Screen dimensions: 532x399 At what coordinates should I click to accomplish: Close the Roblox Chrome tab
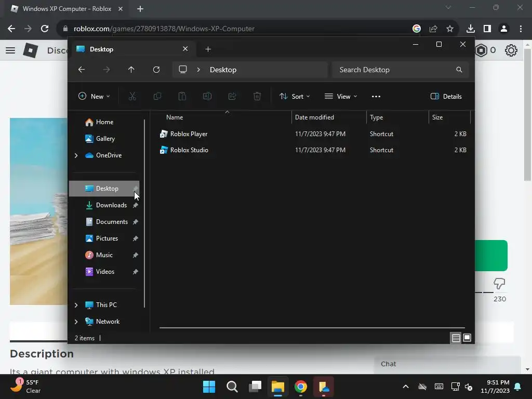pos(121,9)
